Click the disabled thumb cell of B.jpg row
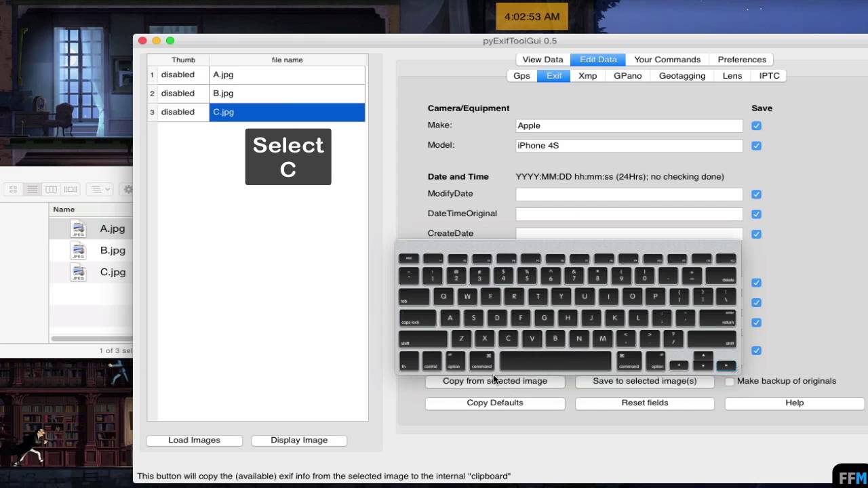The height and width of the screenshot is (488, 868). click(183, 94)
